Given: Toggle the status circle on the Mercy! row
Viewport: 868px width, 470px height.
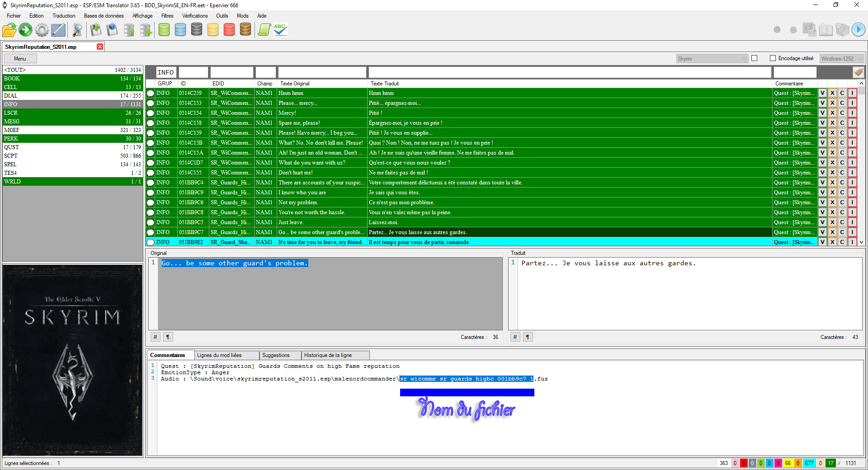Looking at the screenshot, I should point(151,113).
